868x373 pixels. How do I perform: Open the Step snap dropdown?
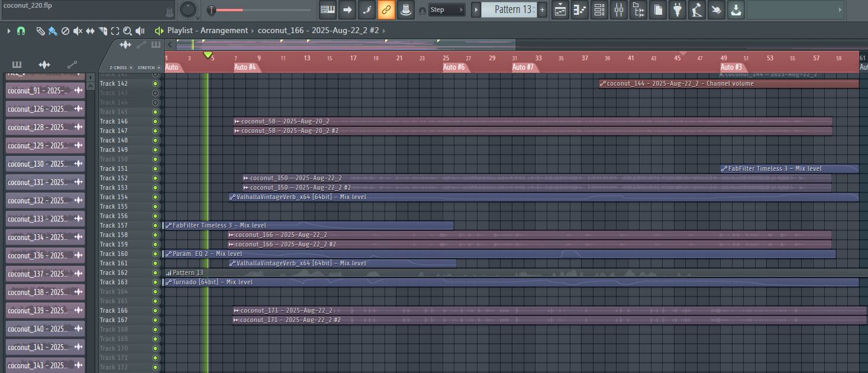[447, 9]
